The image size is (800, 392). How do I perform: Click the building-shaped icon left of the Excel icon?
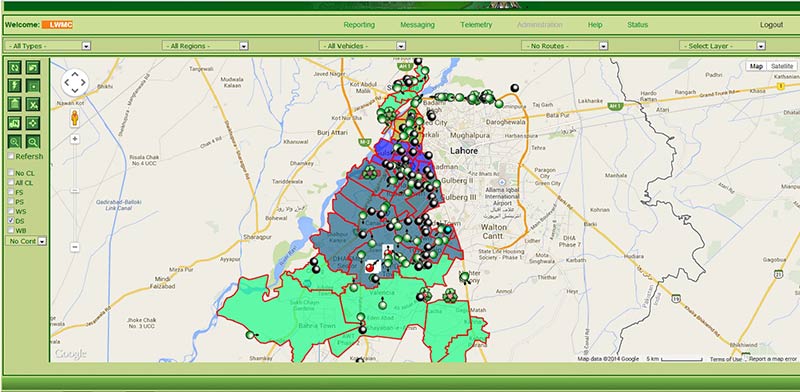coord(14,104)
